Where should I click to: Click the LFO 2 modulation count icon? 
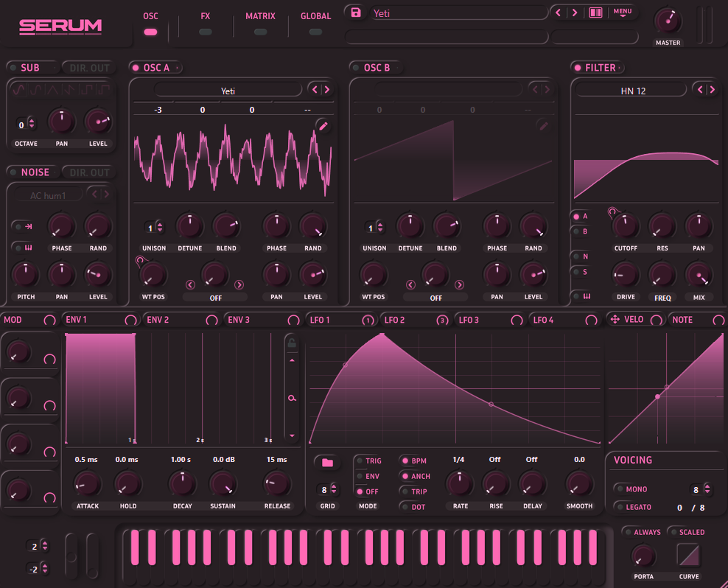tap(442, 320)
